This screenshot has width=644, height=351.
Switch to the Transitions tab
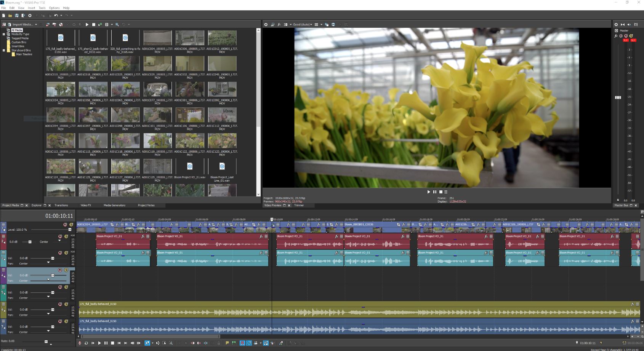click(61, 205)
